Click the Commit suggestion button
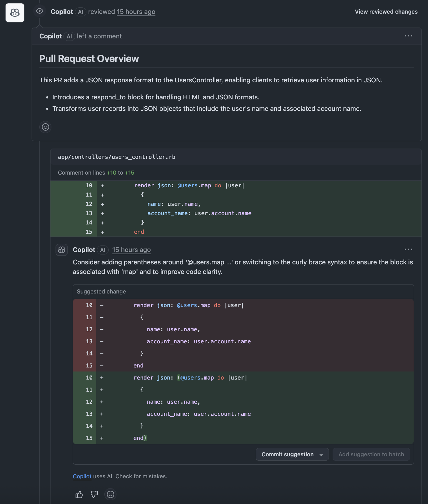 [287, 454]
